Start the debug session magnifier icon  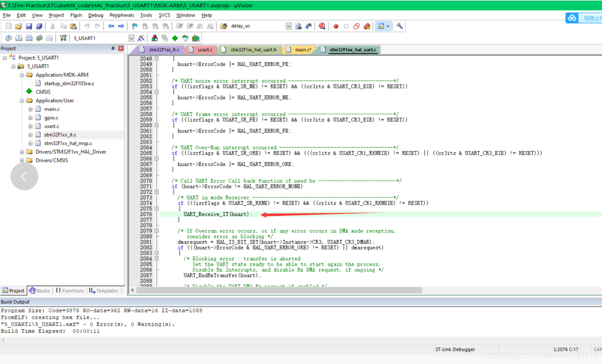tap(322, 26)
